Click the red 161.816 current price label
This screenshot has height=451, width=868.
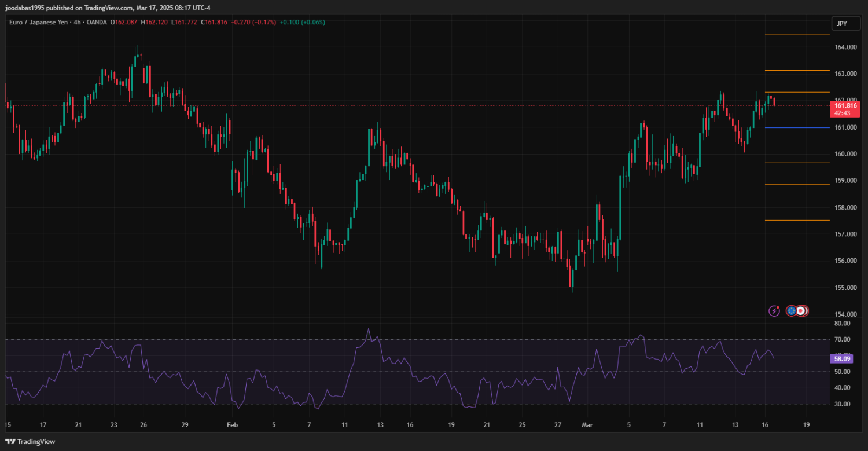point(845,105)
